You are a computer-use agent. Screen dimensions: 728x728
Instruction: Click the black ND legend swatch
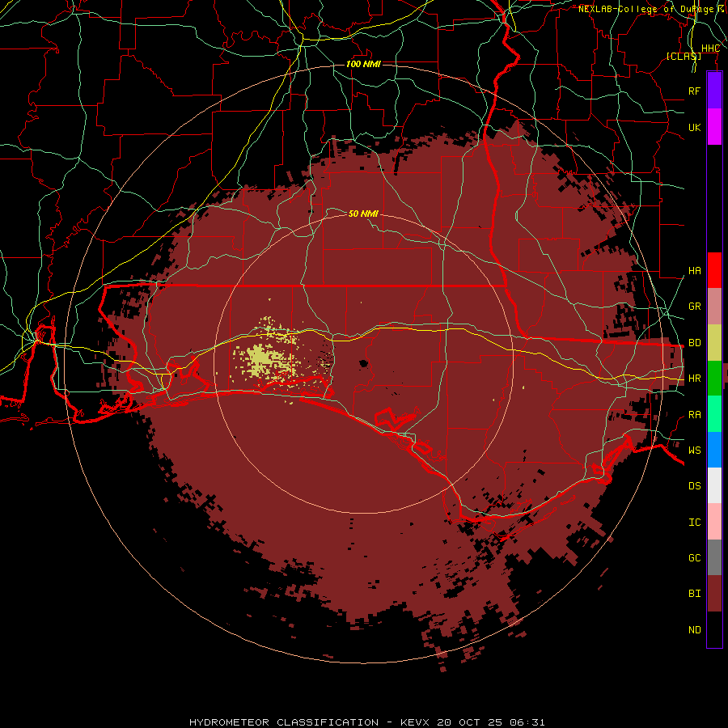click(714, 629)
